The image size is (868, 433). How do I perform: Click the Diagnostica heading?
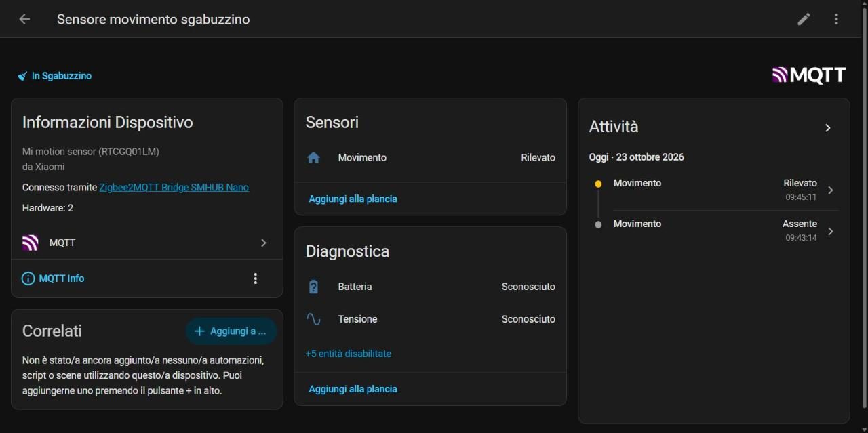pos(348,251)
